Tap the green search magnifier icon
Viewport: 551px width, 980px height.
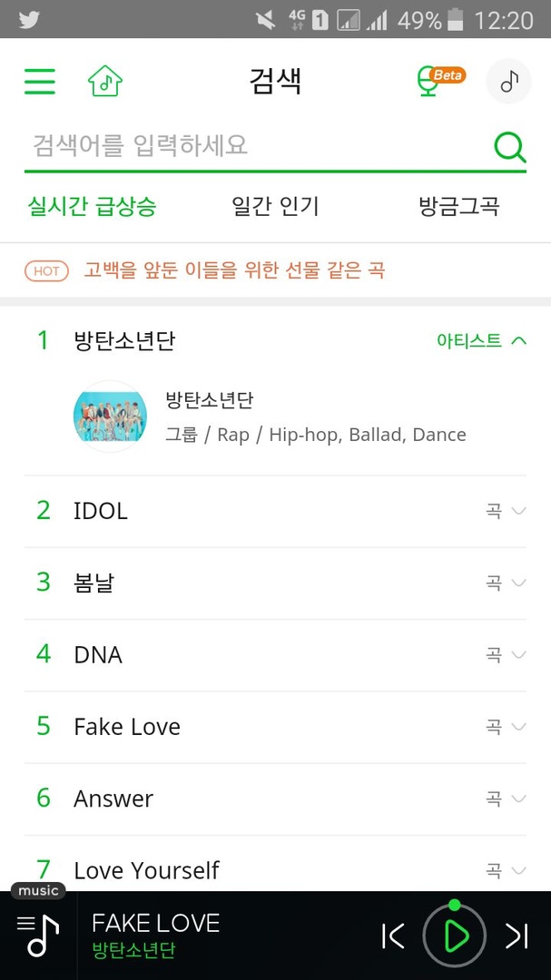(x=509, y=146)
